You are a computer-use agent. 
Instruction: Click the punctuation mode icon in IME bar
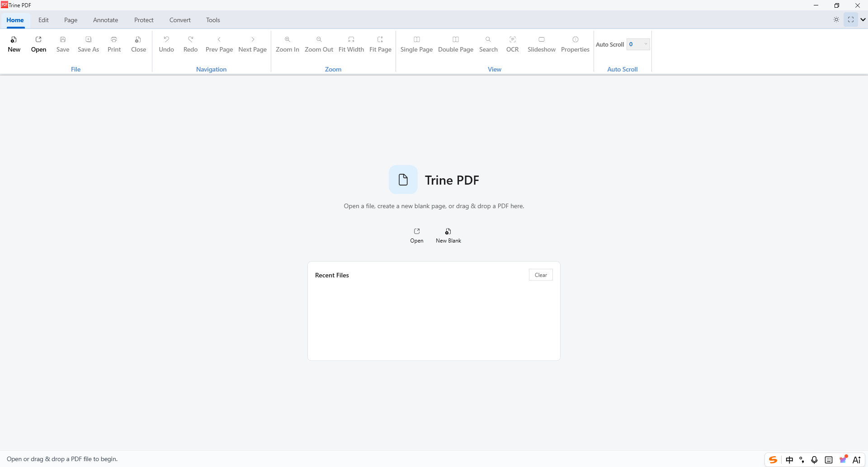pos(802,460)
